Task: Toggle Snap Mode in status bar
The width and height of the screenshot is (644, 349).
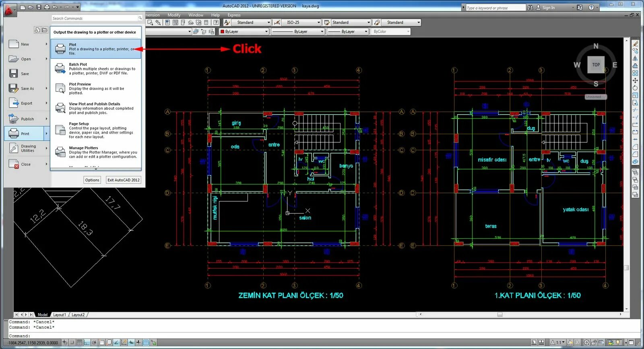Action: (x=72, y=343)
